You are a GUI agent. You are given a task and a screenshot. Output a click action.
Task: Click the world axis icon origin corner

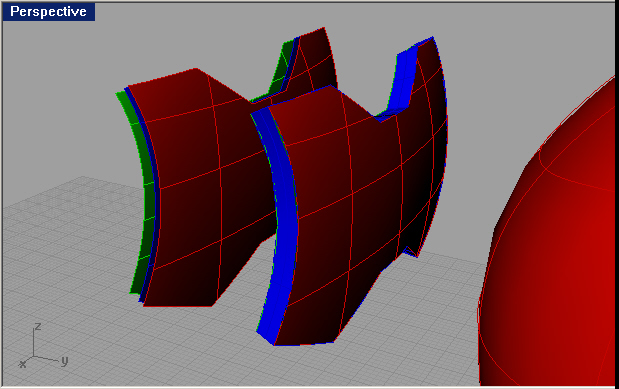tap(33, 357)
